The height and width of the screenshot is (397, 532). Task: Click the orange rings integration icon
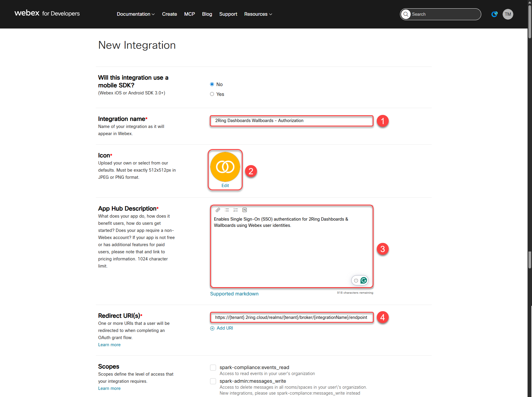(x=225, y=167)
